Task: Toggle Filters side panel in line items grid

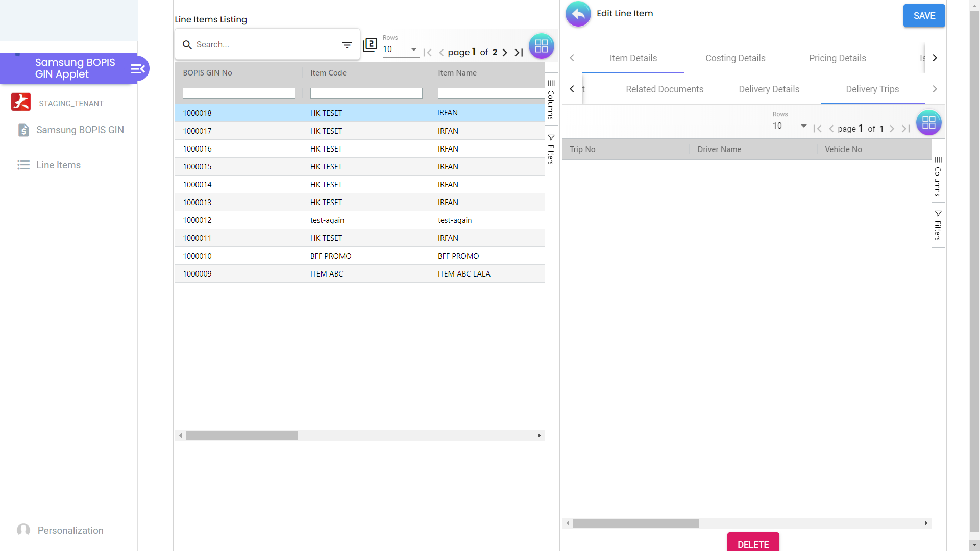Action: coord(551,149)
